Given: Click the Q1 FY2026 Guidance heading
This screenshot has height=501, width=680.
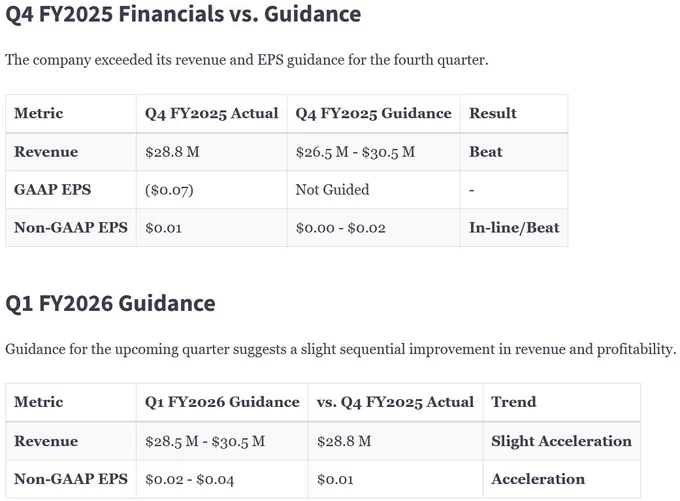Looking at the screenshot, I should pyautogui.click(x=110, y=303).
